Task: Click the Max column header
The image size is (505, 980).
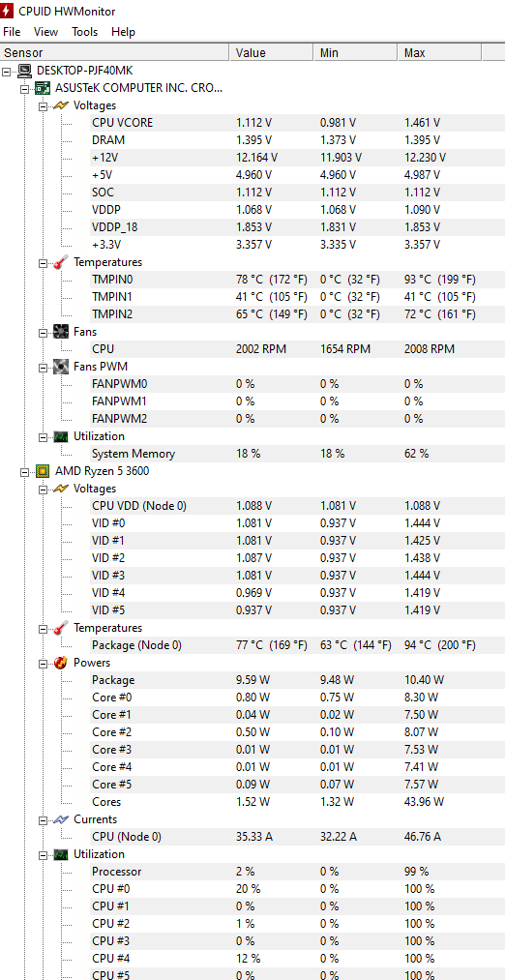Action: click(x=439, y=53)
